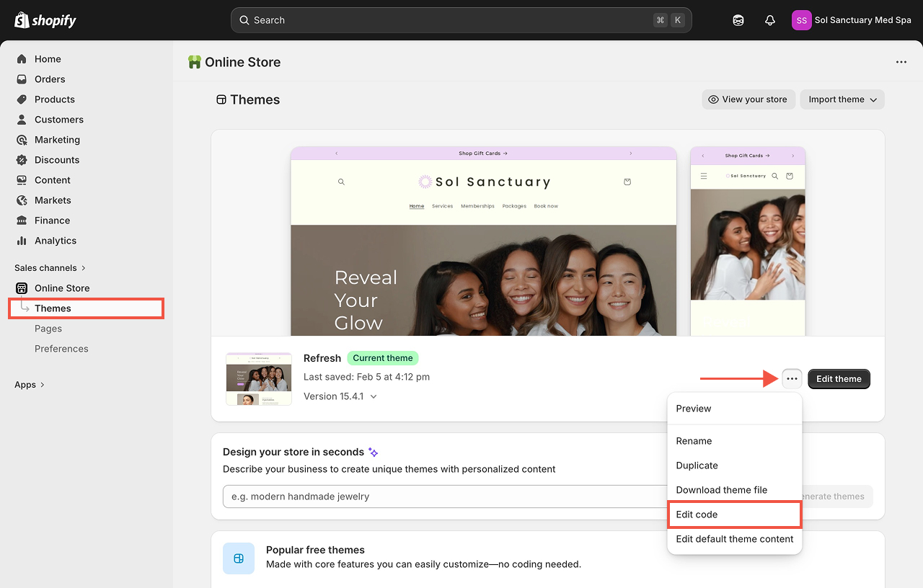Image resolution: width=923 pixels, height=588 pixels.
Task: Select Duplicate from the theme menu
Action: [x=735, y=465]
